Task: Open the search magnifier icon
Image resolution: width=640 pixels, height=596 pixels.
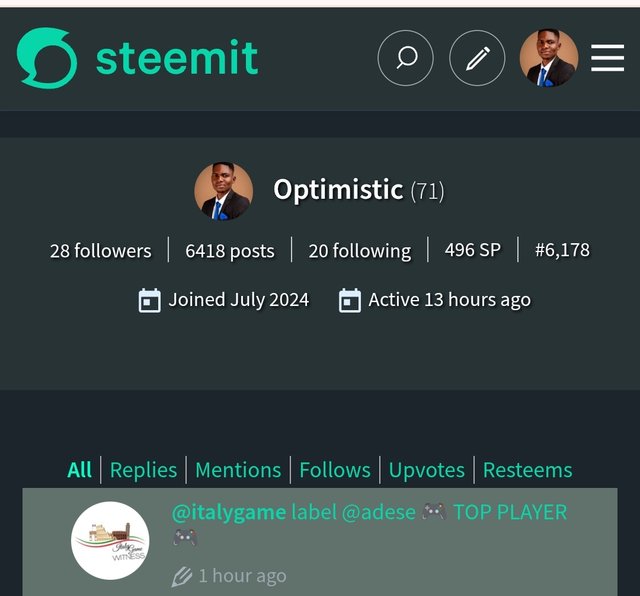Action: [x=405, y=58]
